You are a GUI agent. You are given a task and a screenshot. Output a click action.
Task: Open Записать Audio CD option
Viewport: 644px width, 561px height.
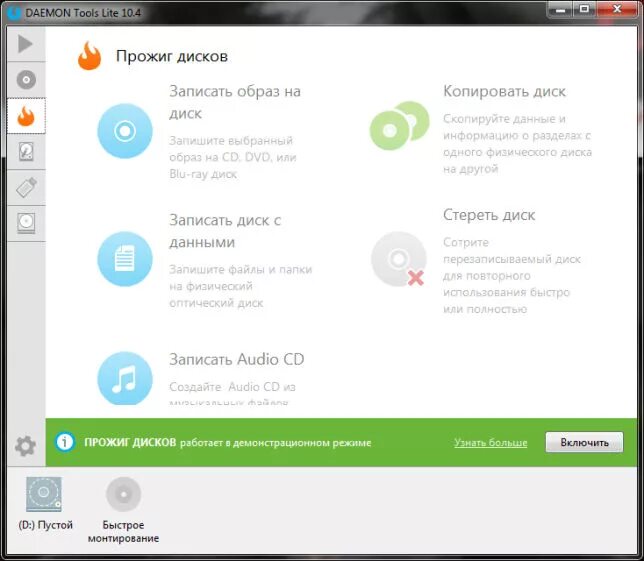click(237, 359)
